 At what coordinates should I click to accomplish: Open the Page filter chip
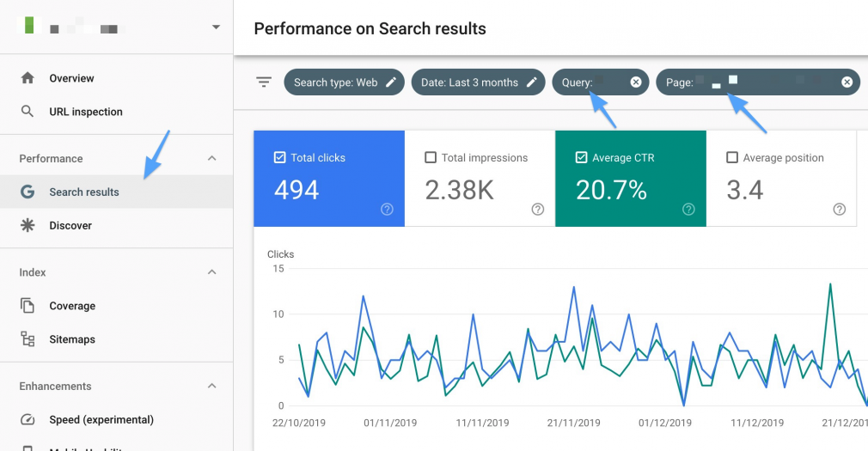758,82
